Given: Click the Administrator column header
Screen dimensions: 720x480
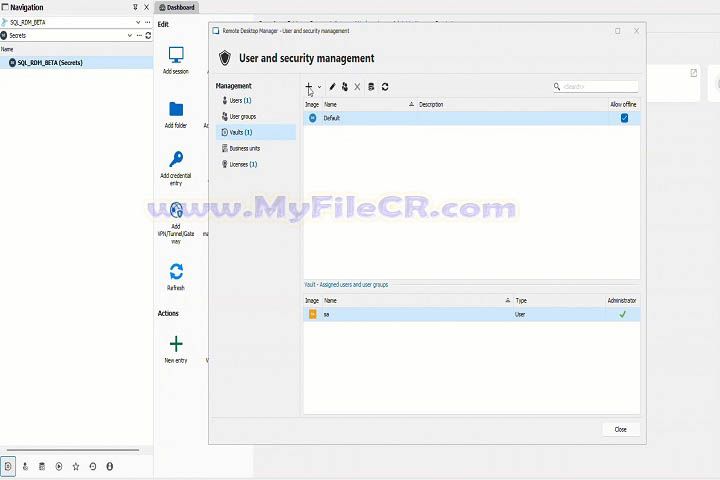Looking at the screenshot, I should pos(622,300).
